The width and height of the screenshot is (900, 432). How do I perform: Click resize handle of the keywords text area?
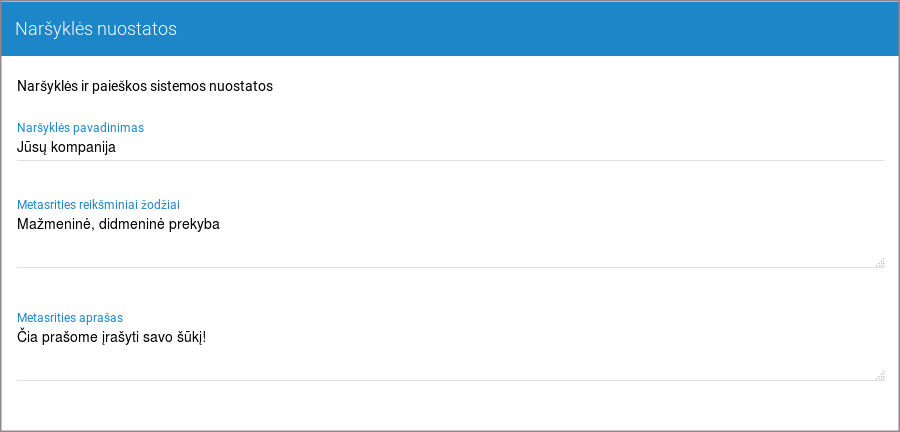[x=880, y=263]
